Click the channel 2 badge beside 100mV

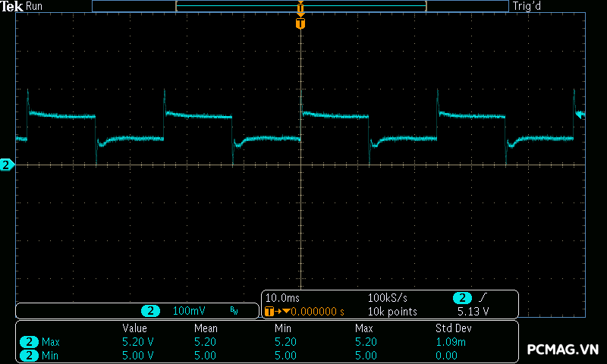click(x=152, y=311)
